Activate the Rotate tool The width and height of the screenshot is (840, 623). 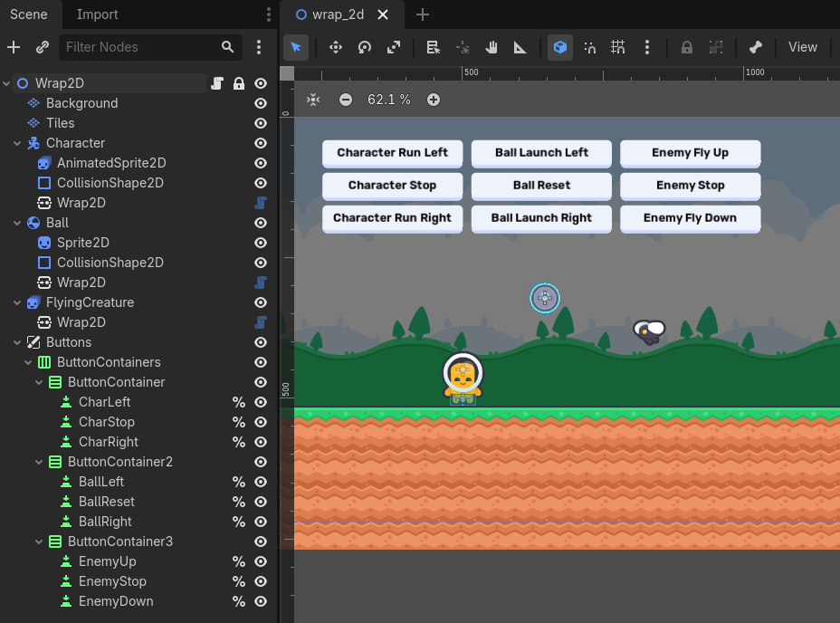tap(364, 47)
